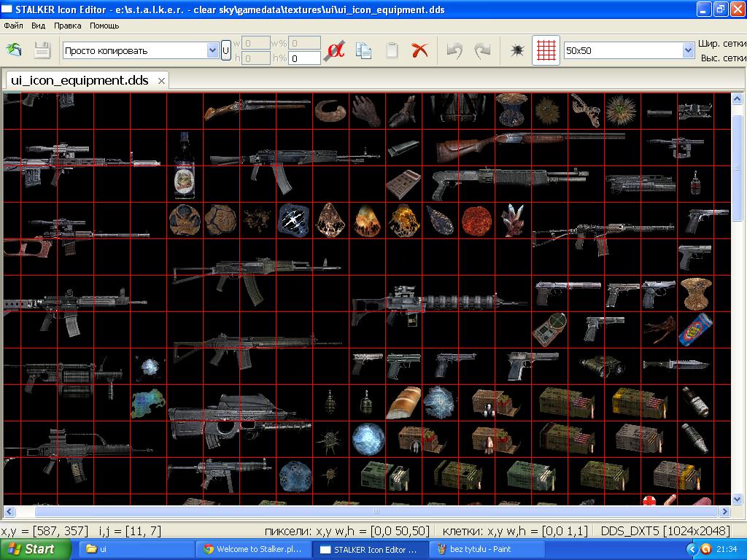Redo the action with the Redo arrow
Viewport: 747px width, 560px height.
(x=482, y=50)
